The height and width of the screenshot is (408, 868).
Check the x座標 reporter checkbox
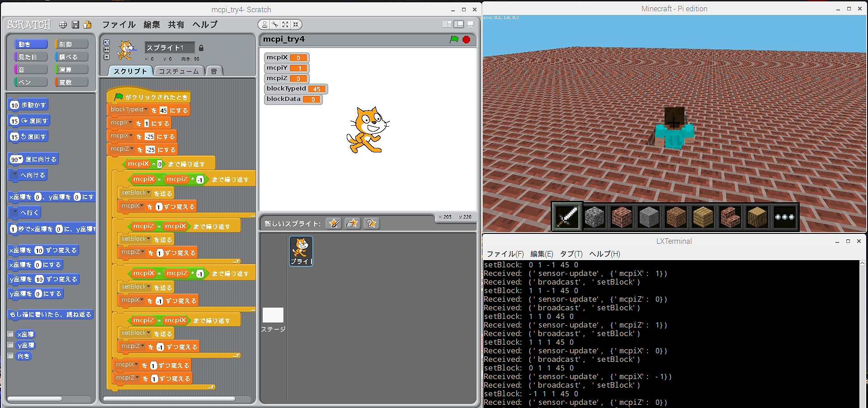coord(10,334)
